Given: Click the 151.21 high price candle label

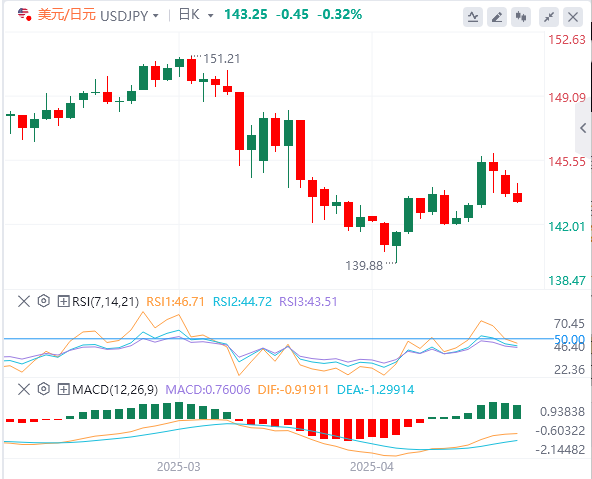Looking at the screenshot, I should pos(222,59).
